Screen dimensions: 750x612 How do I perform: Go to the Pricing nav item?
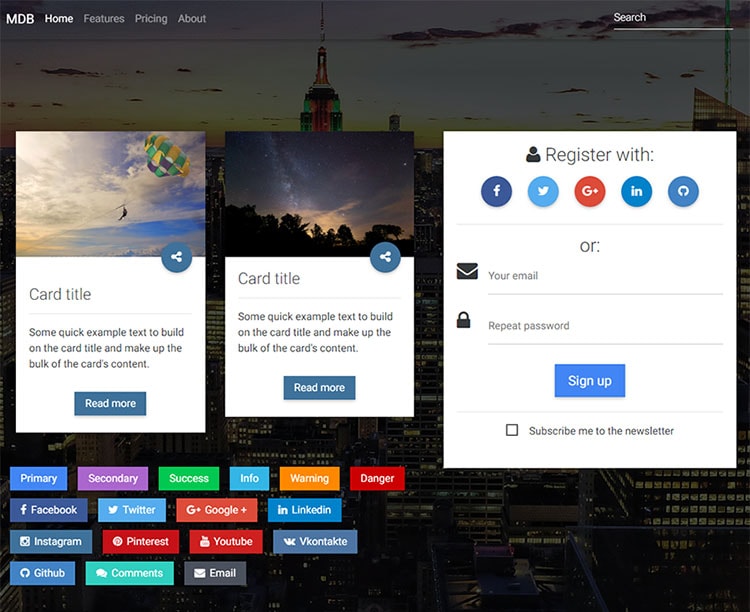tap(151, 18)
